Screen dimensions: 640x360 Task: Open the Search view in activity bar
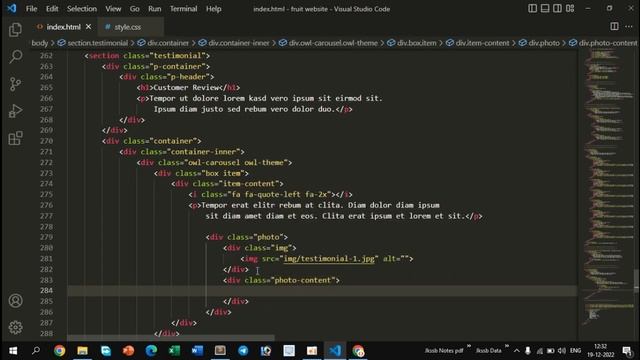[x=15, y=56]
